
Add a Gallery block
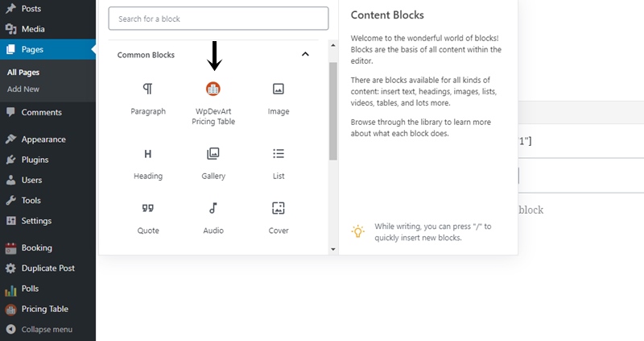[213, 164]
